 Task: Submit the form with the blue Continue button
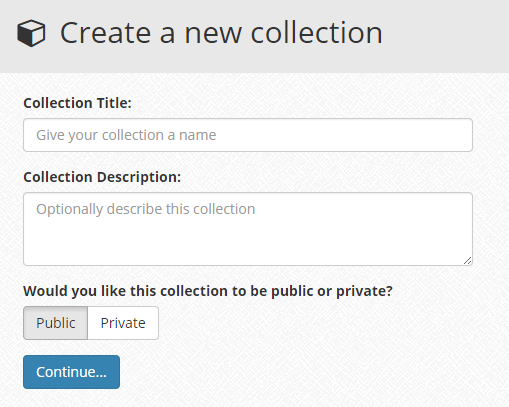[71, 372]
